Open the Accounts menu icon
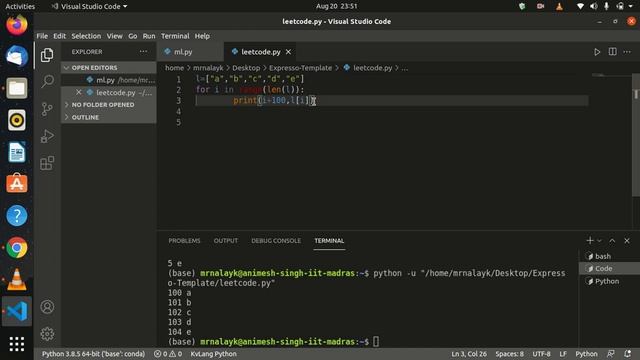640x360 pixels. [x=47, y=307]
